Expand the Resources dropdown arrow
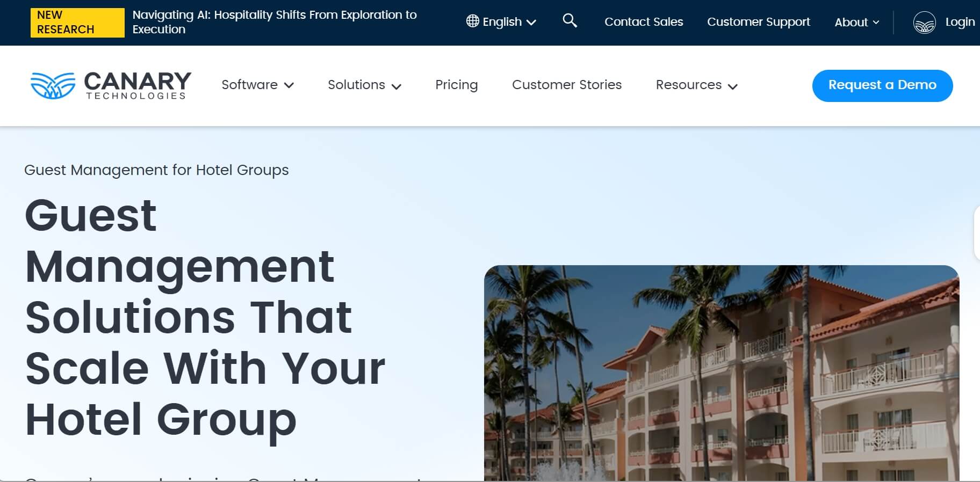The height and width of the screenshot is (482, 980). (733, 86)
